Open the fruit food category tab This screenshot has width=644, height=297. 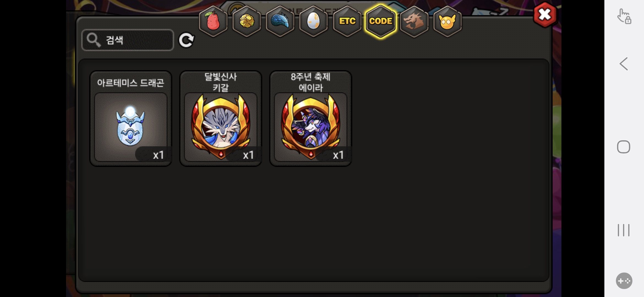[213, 21]
